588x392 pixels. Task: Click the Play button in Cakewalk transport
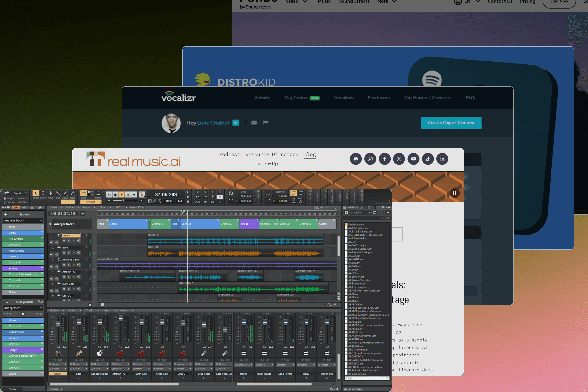(x=122, y=194)
